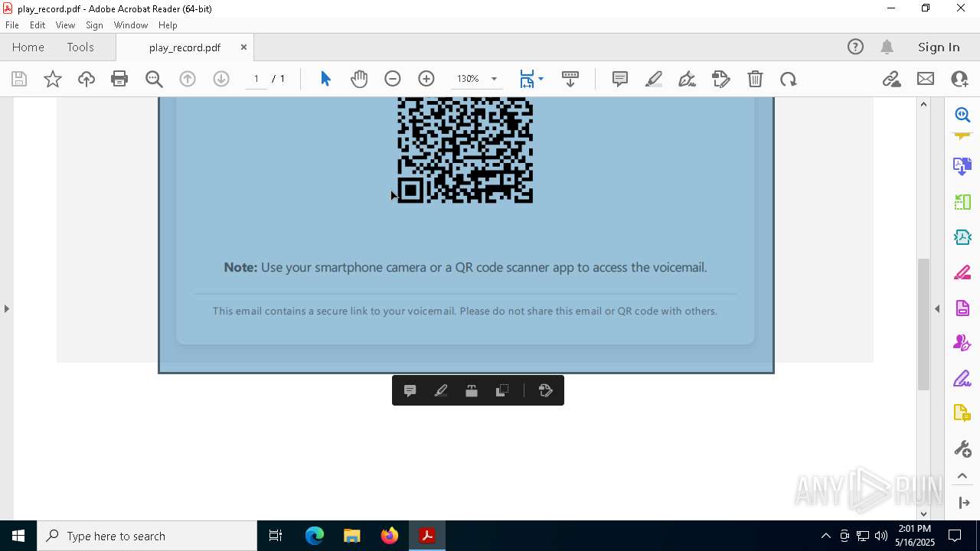Click the taskbar search box
This screenshot has width=980, height=551.
pyautogui.click(x=147, y=536)
